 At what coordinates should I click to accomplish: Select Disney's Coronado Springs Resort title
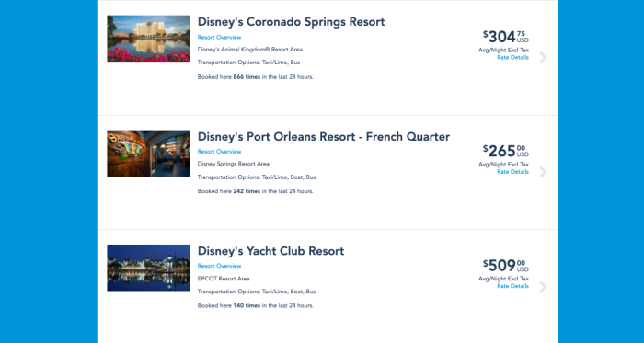(x=292, y=22)
